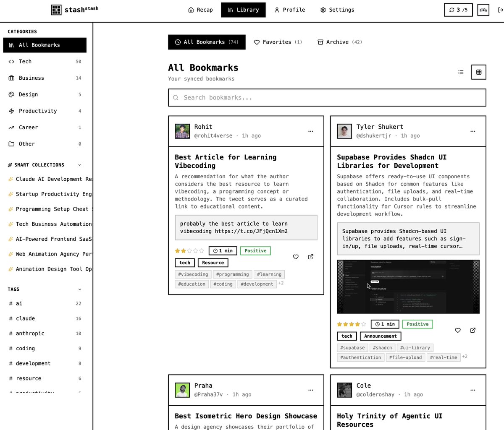
Task: Filter by the anthropic tag
Action: pyautogui.click(x=45, y=334)
